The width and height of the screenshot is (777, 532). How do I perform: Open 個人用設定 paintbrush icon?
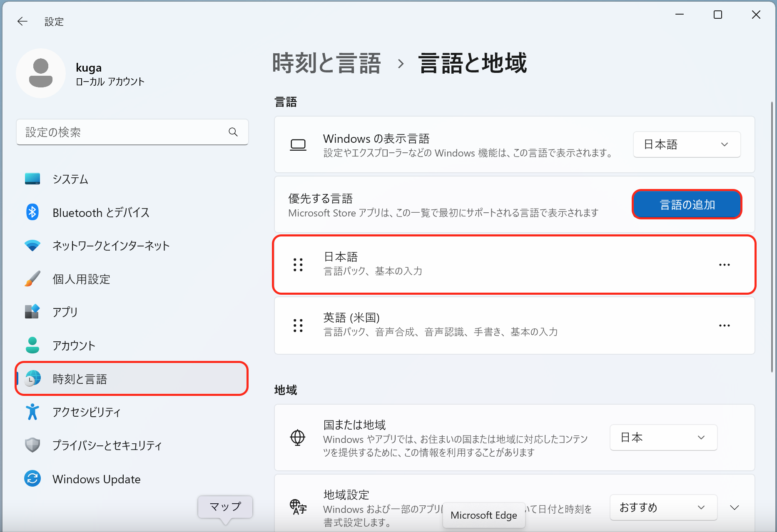coord(32,278)
